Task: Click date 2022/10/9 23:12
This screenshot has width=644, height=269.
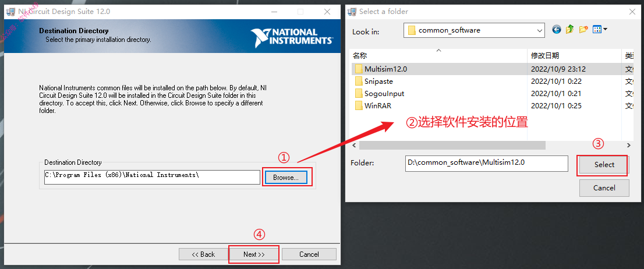Action: pos(558,69)
